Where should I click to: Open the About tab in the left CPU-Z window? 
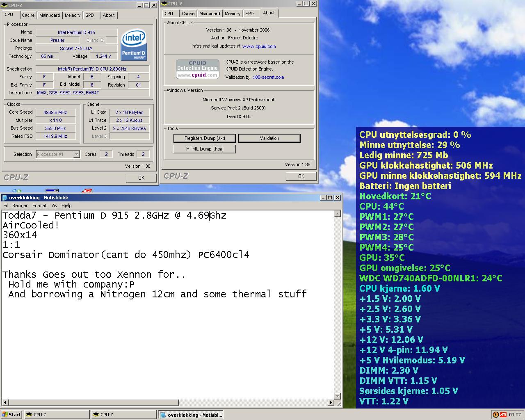109,15
